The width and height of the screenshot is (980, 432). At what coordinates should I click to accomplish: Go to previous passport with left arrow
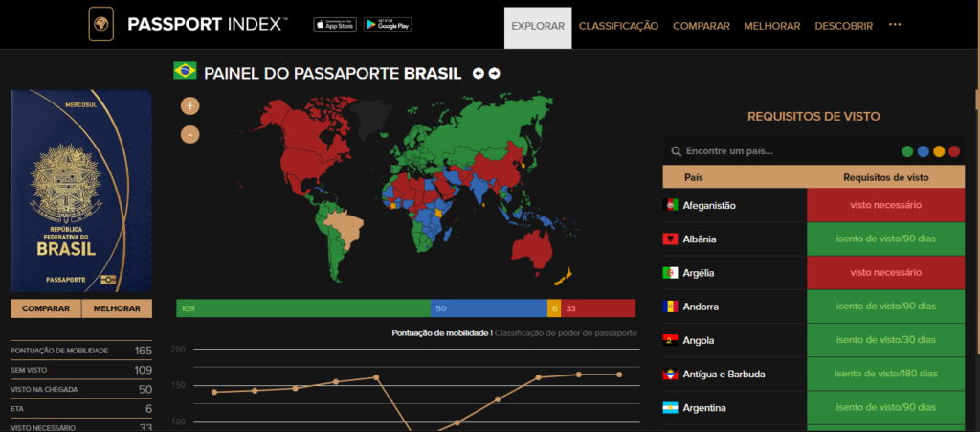(479, 74)
